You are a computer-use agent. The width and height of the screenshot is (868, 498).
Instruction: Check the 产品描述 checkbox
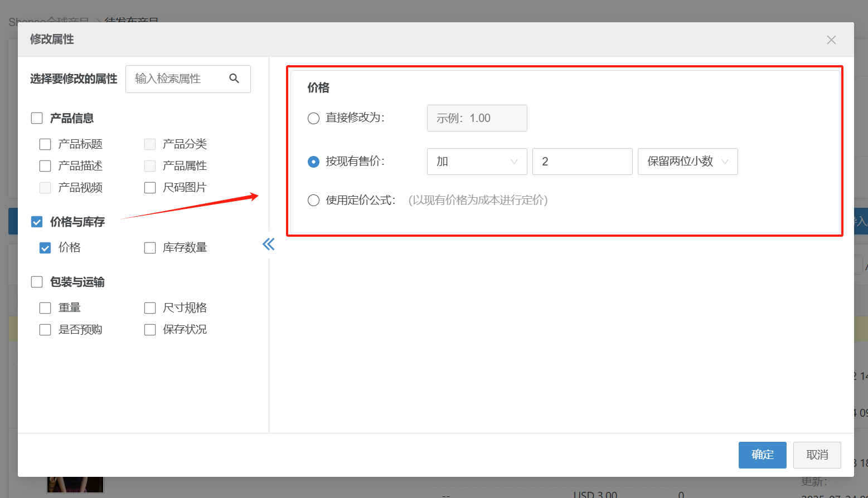45,166
